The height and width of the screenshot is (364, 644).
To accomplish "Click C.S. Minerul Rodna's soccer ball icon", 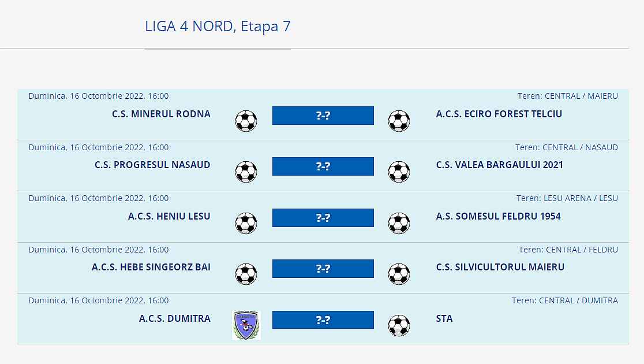I will [x=246, y=121].
